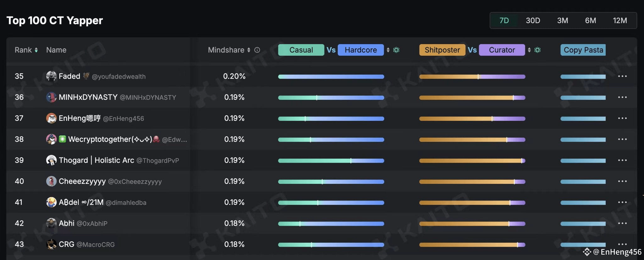Click Thogard's Casual vs Hardcore bar
This screenshot has height=260, width=644.
331,161
